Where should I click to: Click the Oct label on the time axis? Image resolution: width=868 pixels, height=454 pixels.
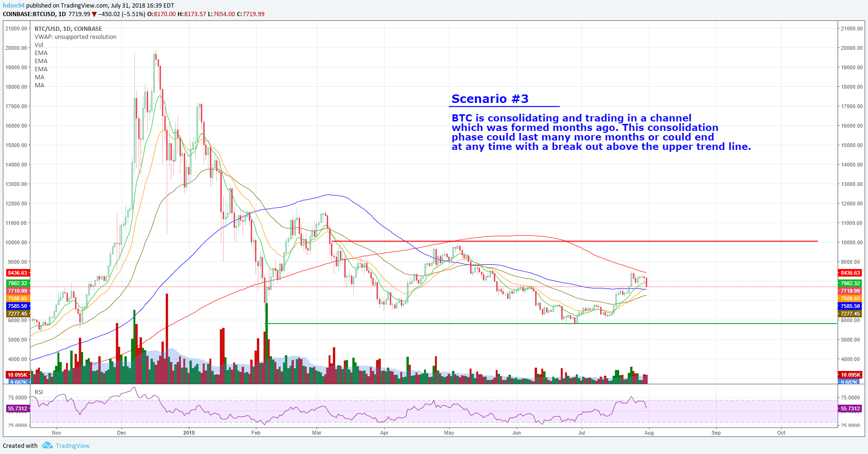coord(781,433)
